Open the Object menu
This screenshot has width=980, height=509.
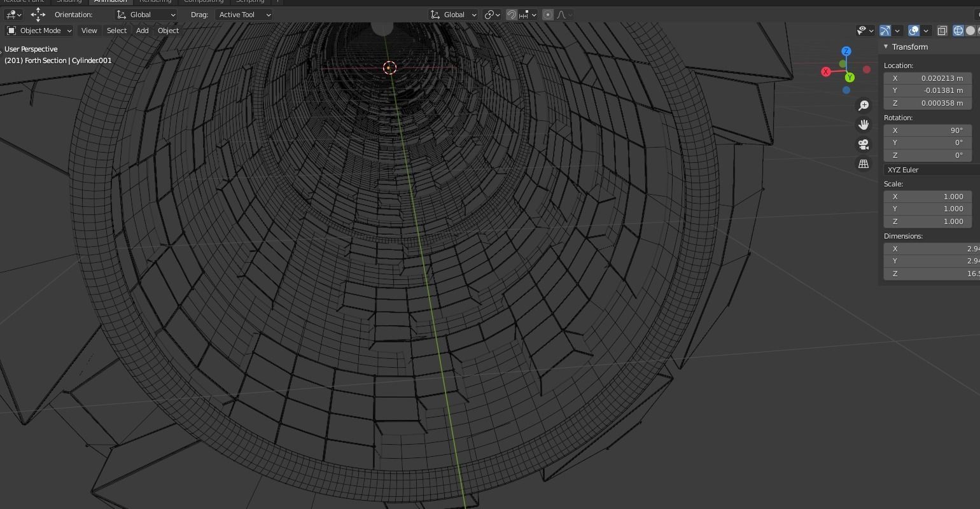click(x=168, y=31)
